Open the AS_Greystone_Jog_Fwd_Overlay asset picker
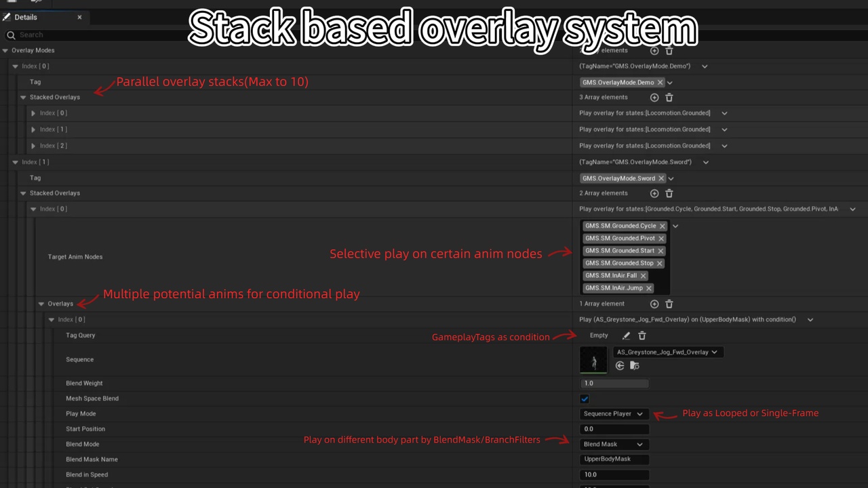 pos(667,352)
